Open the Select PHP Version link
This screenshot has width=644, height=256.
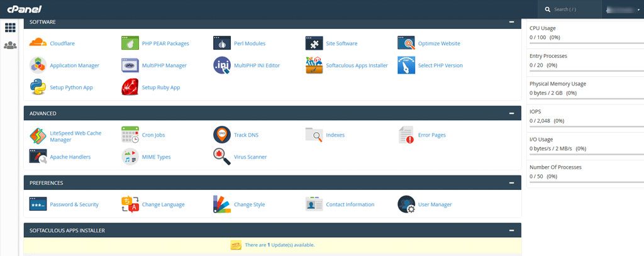[440, 65]
